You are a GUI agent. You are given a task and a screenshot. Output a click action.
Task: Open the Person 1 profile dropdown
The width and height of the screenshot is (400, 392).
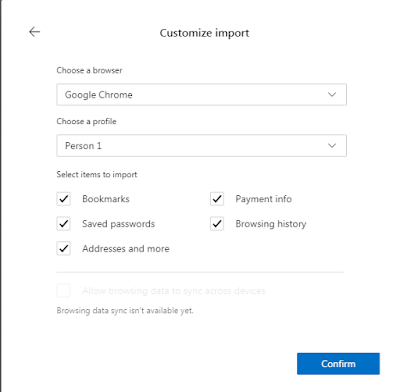pyautogui.click(x=202, y=146)
